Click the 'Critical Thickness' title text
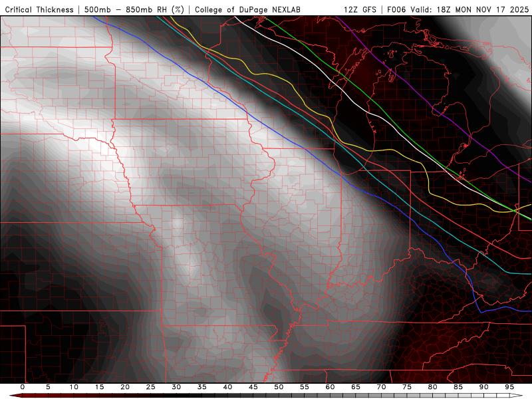The height and width of the screenshot is (399, 532). (39, 9)
